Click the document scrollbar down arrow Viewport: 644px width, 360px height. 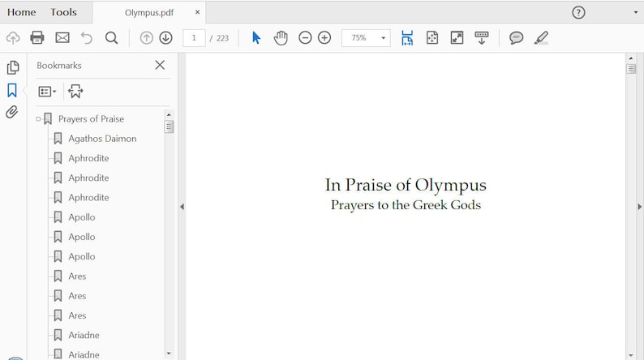(631, 355)
